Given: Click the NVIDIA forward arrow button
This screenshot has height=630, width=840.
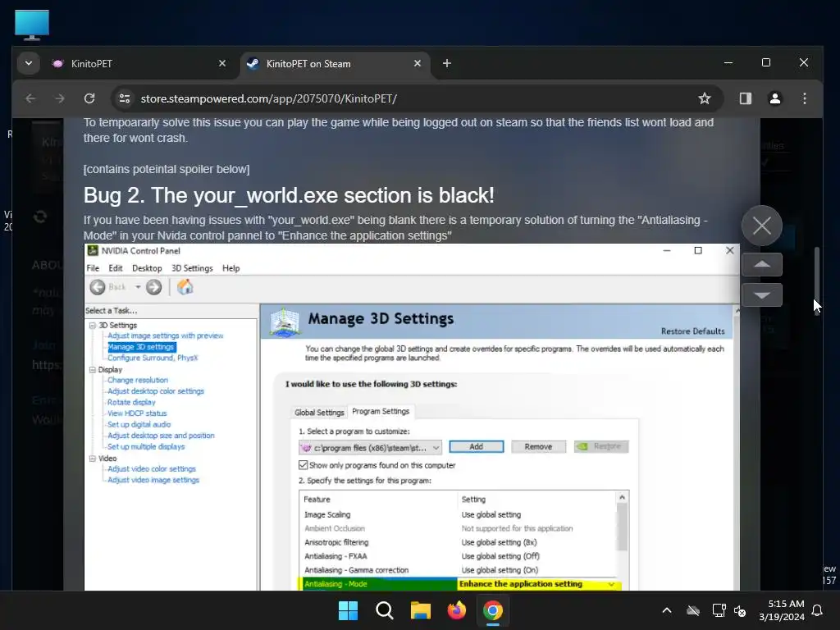Looking at the screenshot, I should click(x=153, y=287).
